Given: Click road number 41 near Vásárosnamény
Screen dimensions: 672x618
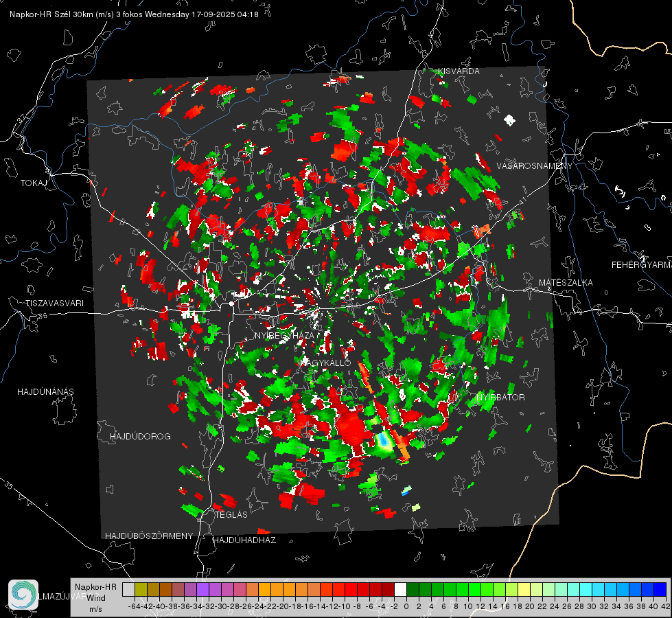Looking at the screenshot, I should click(522, 201).
